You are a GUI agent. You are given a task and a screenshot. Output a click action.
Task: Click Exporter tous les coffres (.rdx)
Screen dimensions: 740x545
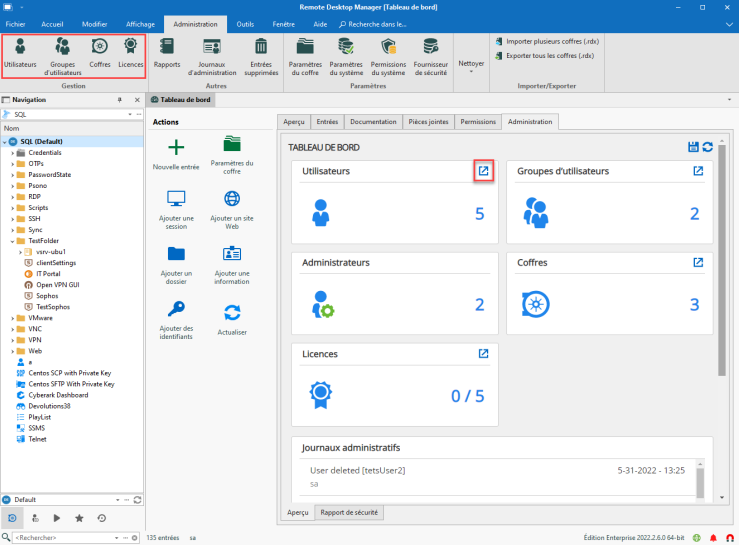(x=545, y=56)
